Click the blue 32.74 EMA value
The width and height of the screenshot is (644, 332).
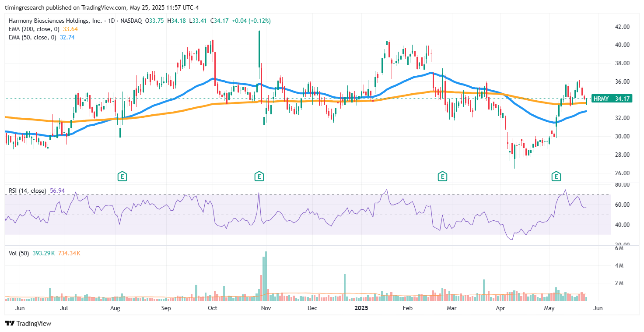[x=66, y=37]
